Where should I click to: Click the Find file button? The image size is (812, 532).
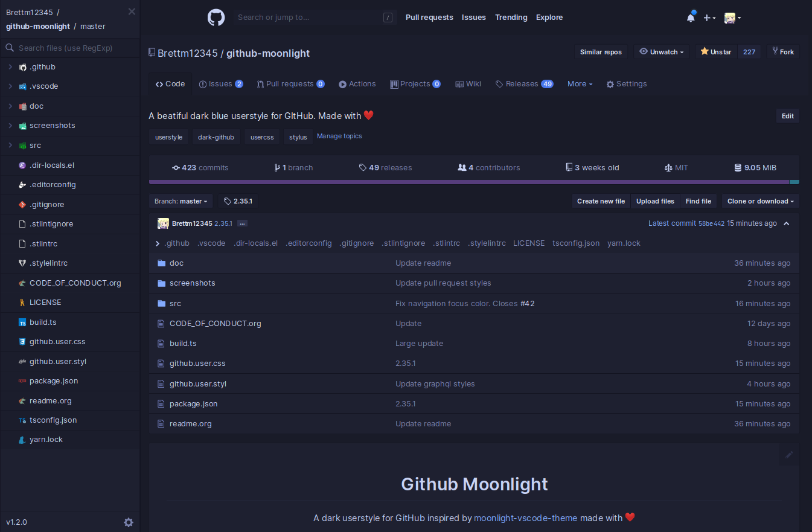click(699, 201)
